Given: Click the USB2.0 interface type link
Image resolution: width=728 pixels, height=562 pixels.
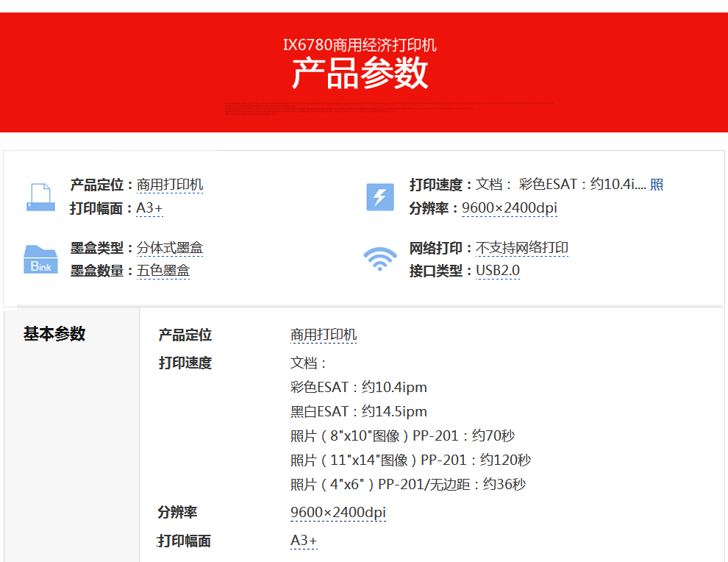Looking at the screenshot, I should (x=497, y=271).
